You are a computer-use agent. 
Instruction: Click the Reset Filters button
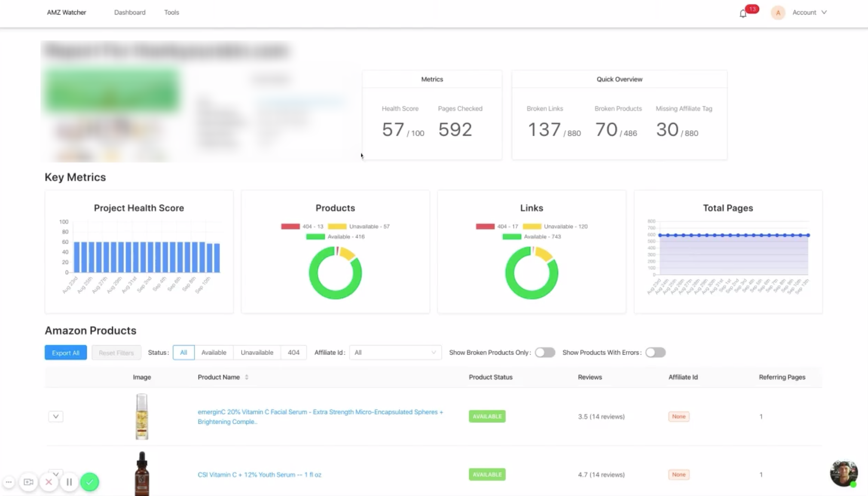pyautogui.click(x=116, y=352)
